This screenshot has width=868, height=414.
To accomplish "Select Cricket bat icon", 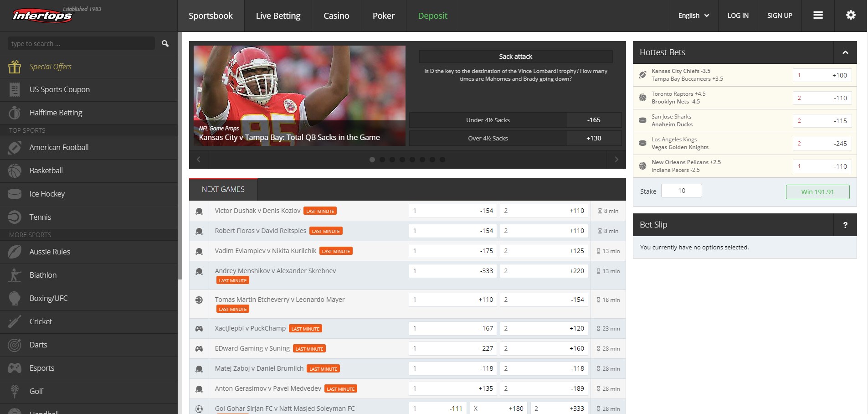I will click(x=15, y=321).
